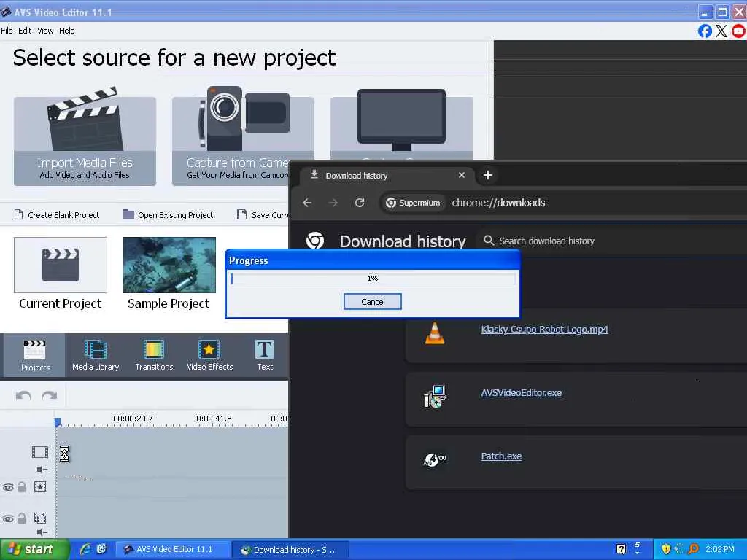The image size is (747, 560).
Task: Select main video track filmstrip icon
Action: 40,452
